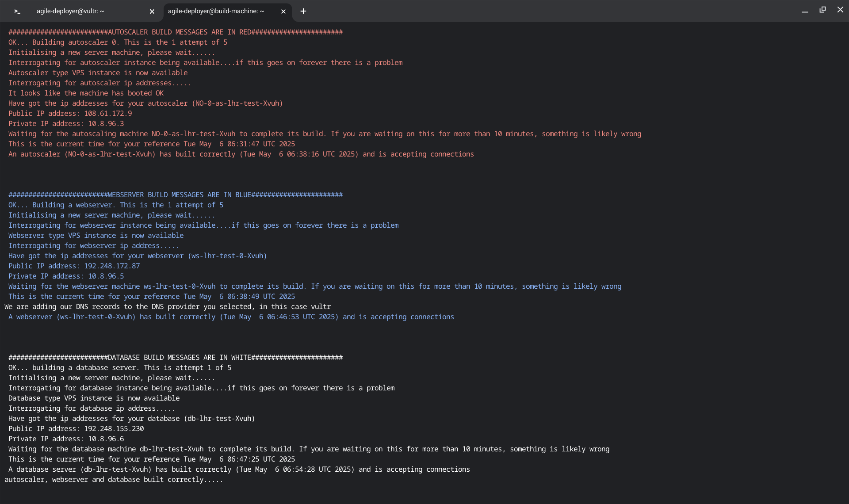Click the DNS records being added line
The width and height of the screenshot is (849, 504).
[x=168, y=307]
